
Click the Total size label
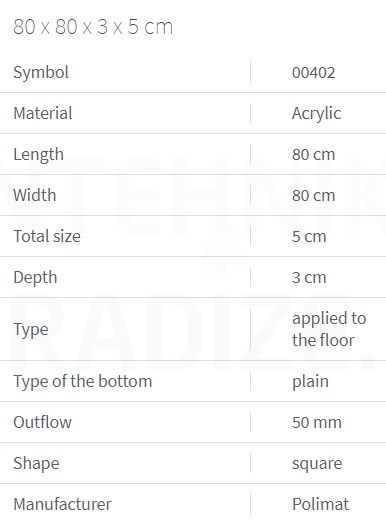[x=47, y=236]
